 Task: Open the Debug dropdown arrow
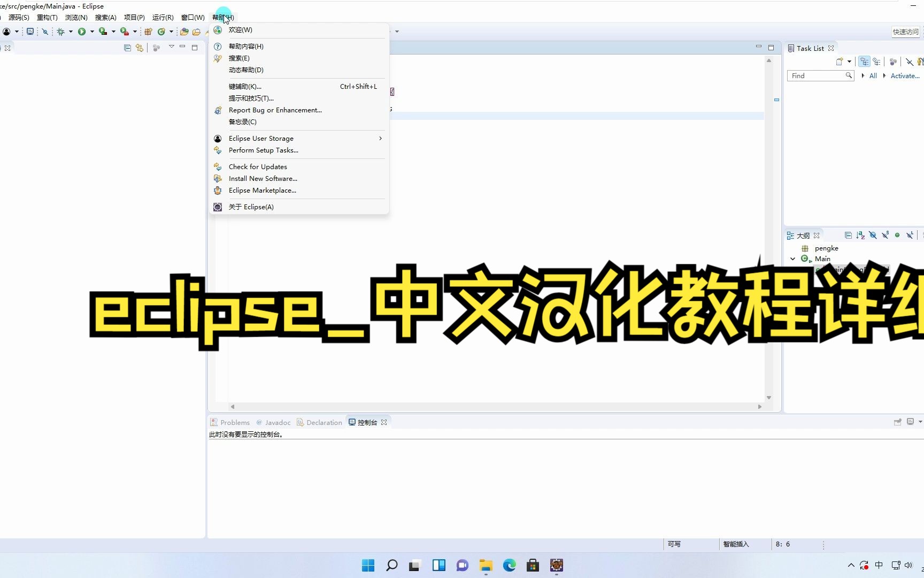click(x=71, y=32)
